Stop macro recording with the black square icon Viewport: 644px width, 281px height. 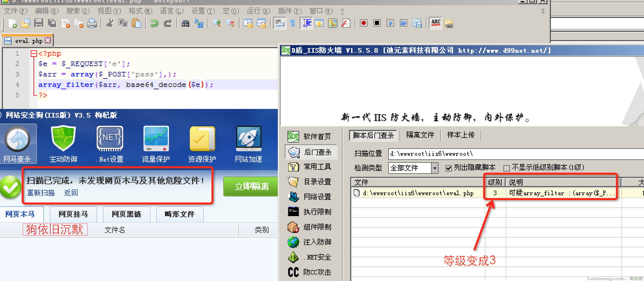pyautogui.click(x=377, y=23)
